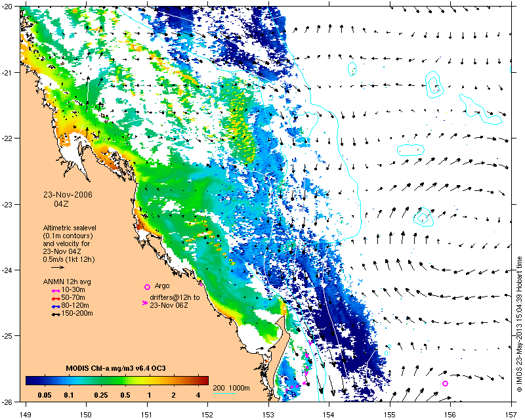Click the '04Z' line beneath the date
Viewport: 525px width, 420px height.
coord(61,203)
